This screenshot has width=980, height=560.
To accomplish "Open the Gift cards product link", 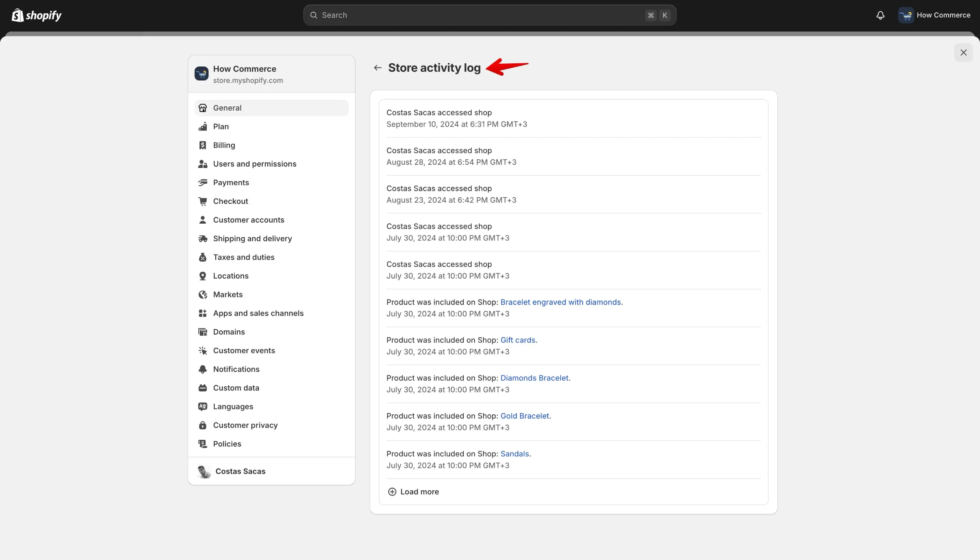I will tap(518, 340).
